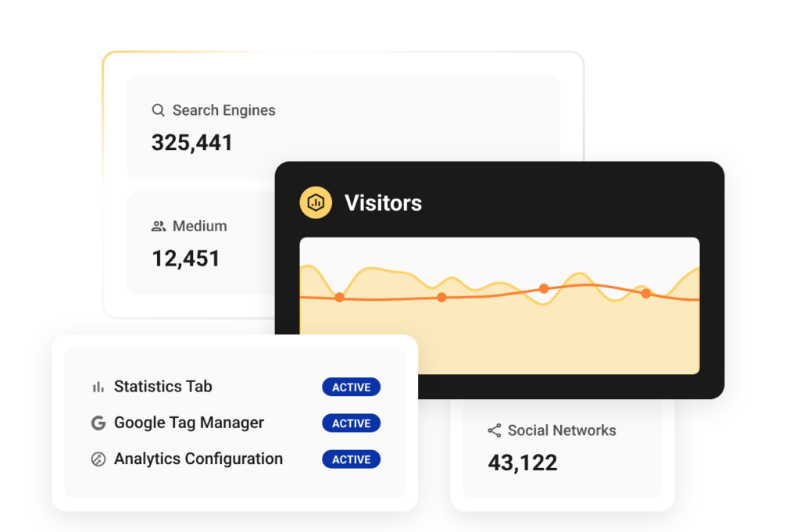Viewport: 800px width, 532px height.
Task: Click the Visitors card title
Action: 383,203
